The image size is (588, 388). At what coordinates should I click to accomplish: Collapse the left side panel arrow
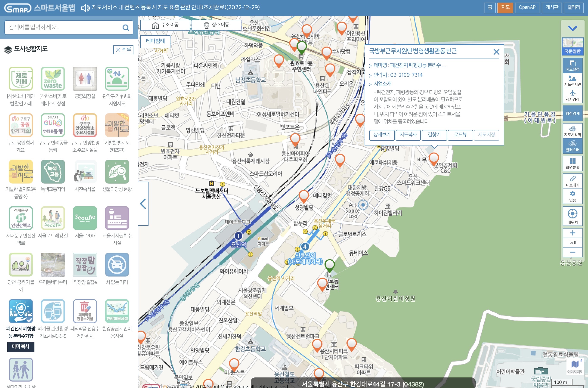pos(143,204)
